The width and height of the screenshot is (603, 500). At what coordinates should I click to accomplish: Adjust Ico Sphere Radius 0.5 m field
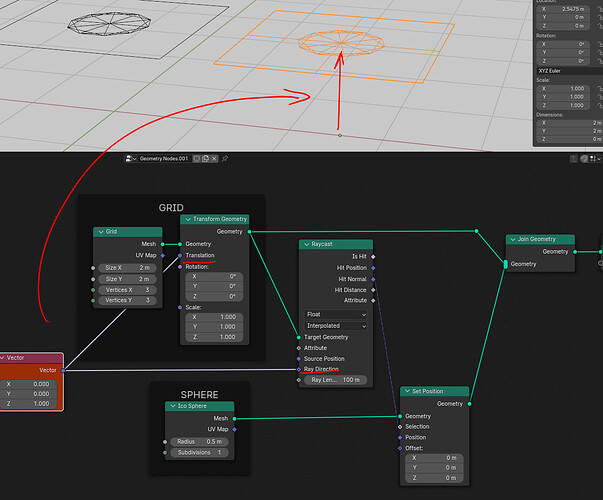tap(200, 442)
